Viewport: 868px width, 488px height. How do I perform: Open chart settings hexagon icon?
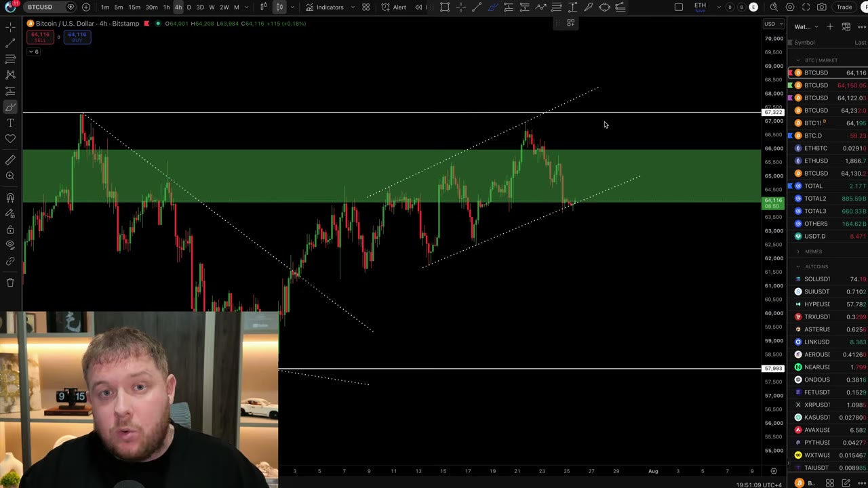click(x=790, y=7)
